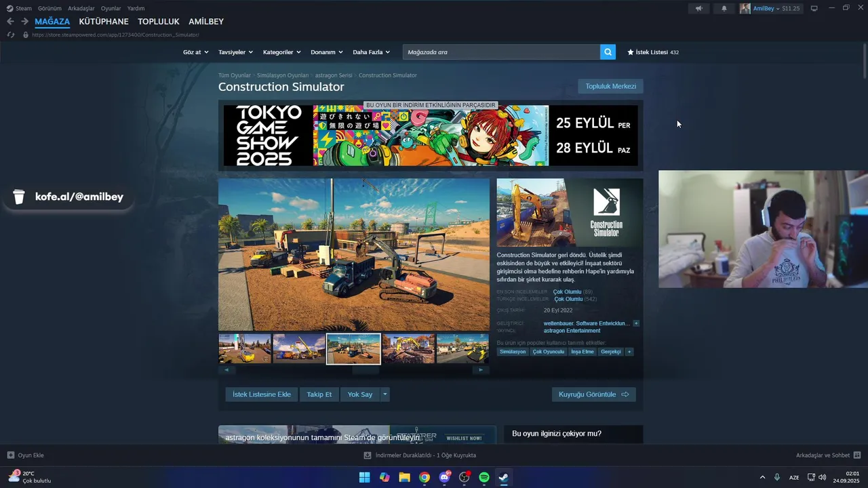Go back with the navigation arrow

point(10,22)
